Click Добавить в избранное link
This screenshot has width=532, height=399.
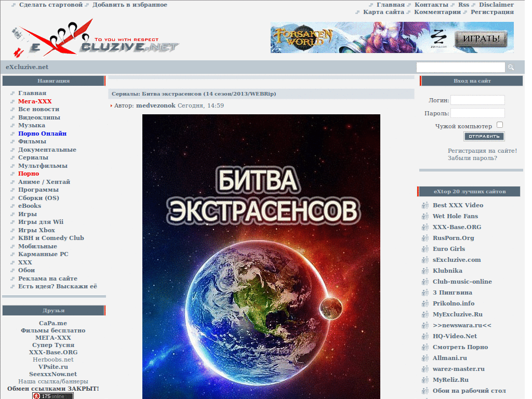[129, 5]
